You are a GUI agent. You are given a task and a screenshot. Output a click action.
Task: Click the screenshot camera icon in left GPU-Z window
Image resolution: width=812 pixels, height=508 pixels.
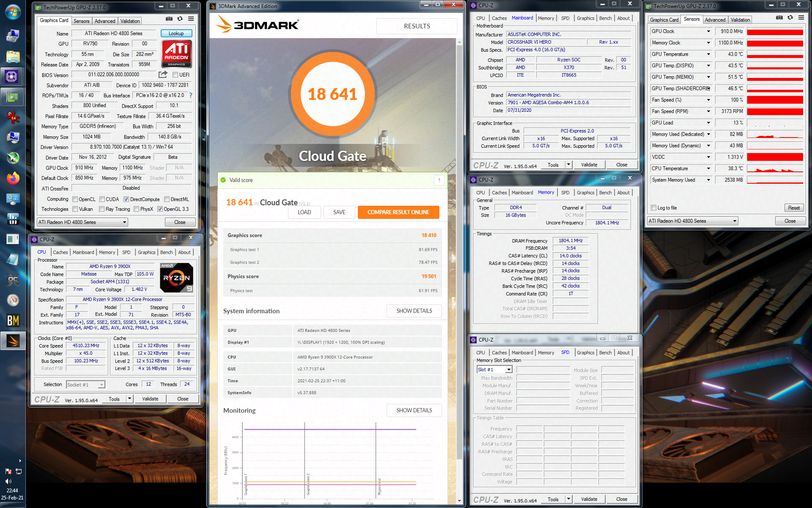pos(169,19)
